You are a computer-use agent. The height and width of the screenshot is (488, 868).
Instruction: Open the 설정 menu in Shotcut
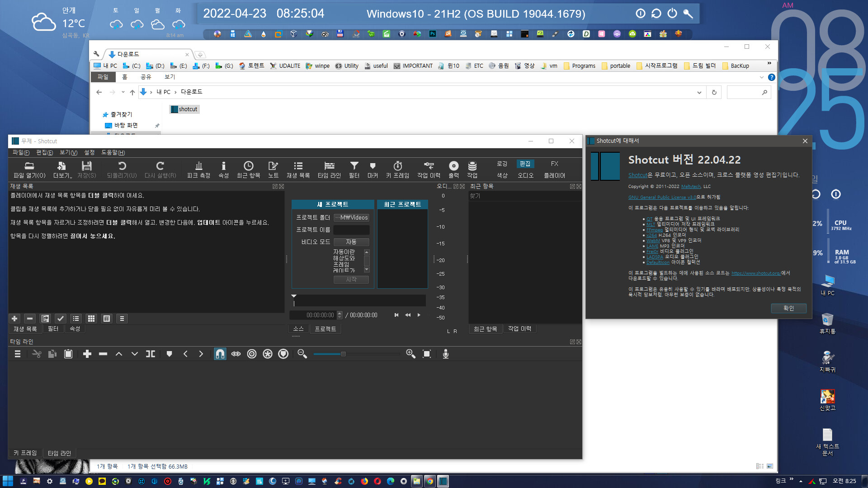coord(90,153)
